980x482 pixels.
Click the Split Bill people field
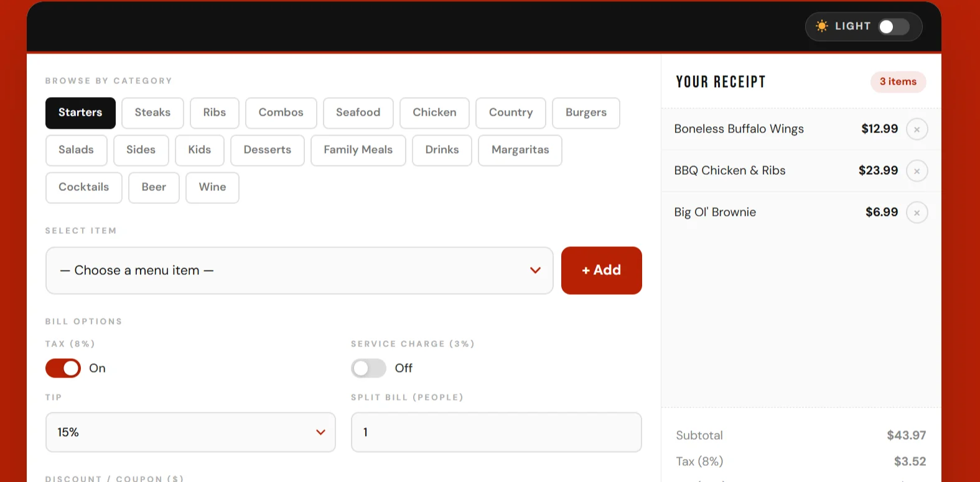point(496,432)
